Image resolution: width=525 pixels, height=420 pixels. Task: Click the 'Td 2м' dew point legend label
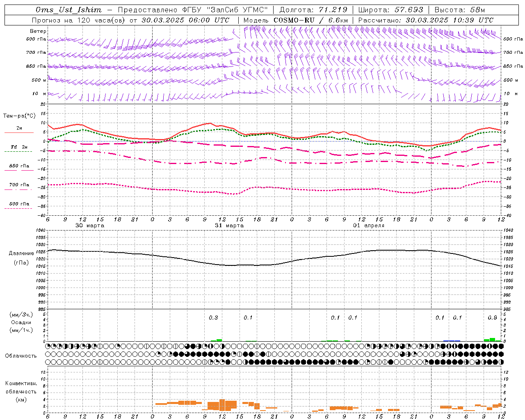(19, 147)
